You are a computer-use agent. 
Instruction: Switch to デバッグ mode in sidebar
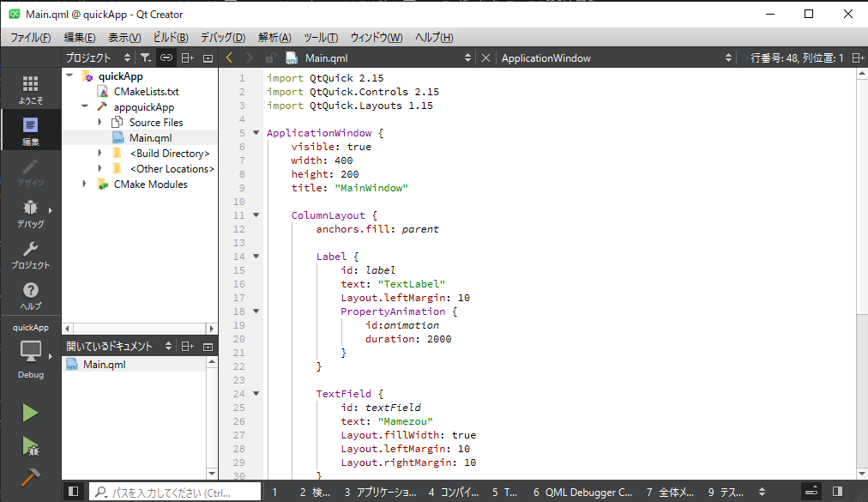30,213
